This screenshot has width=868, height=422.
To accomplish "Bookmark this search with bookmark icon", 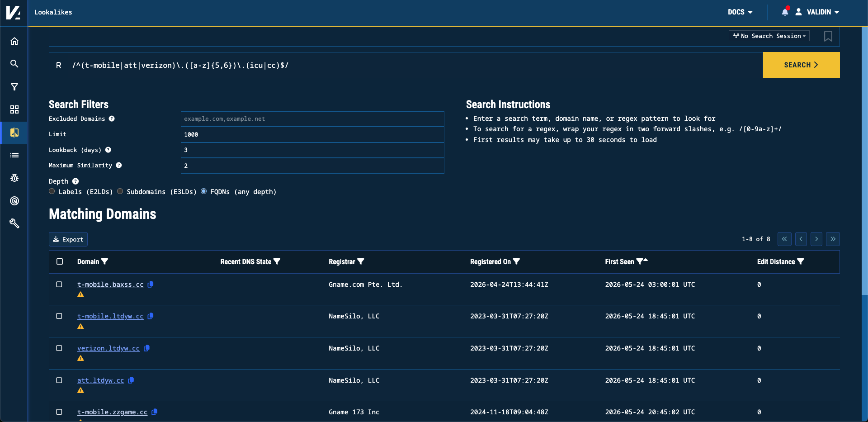I will pos(828,36).
